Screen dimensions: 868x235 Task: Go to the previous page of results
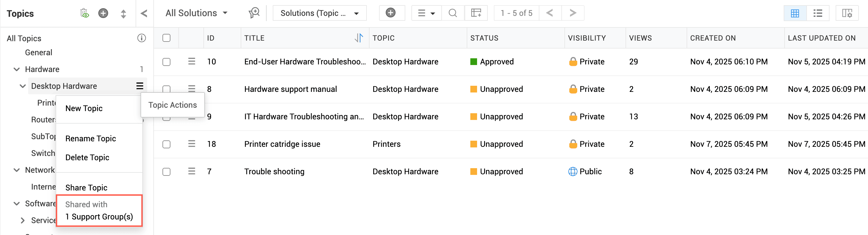[x=549, y=13]
